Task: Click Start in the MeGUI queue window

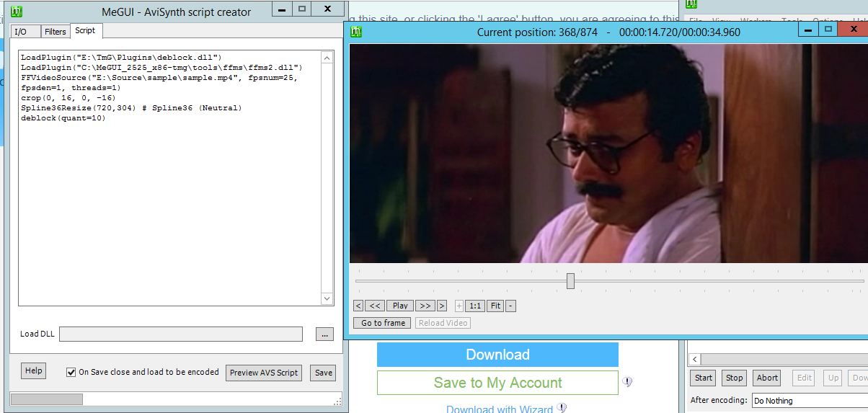Action: [x=704, y=378]
